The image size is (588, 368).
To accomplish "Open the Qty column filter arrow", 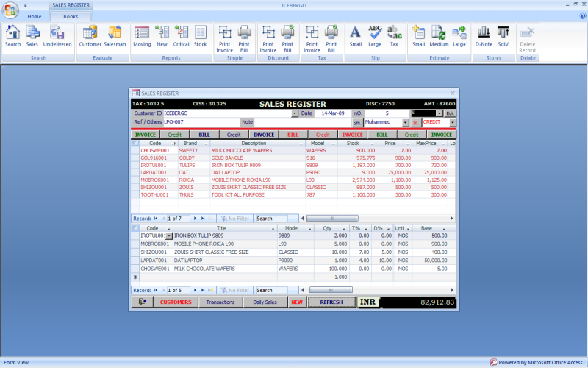I will 343,229.
